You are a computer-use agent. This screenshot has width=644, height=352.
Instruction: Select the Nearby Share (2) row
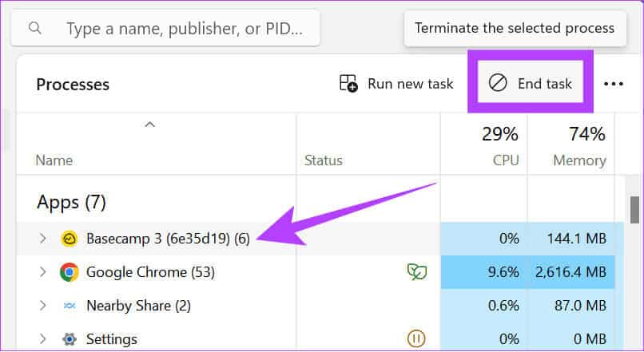point(320,306)
